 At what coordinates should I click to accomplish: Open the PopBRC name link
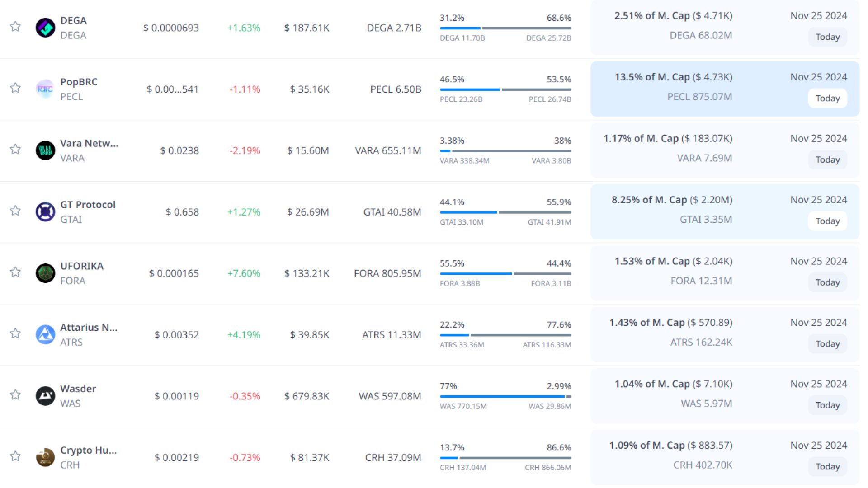coord(79,82)
